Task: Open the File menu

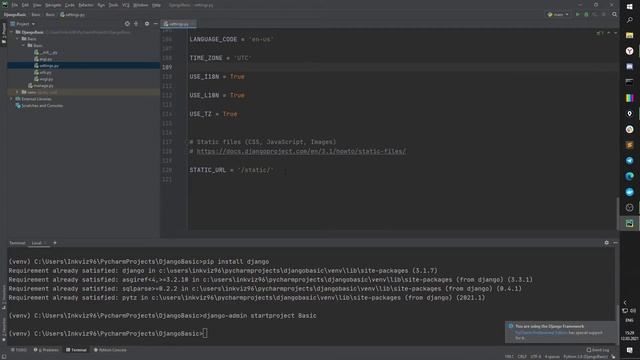Action: pyautogui.click(x=15, y=5)
